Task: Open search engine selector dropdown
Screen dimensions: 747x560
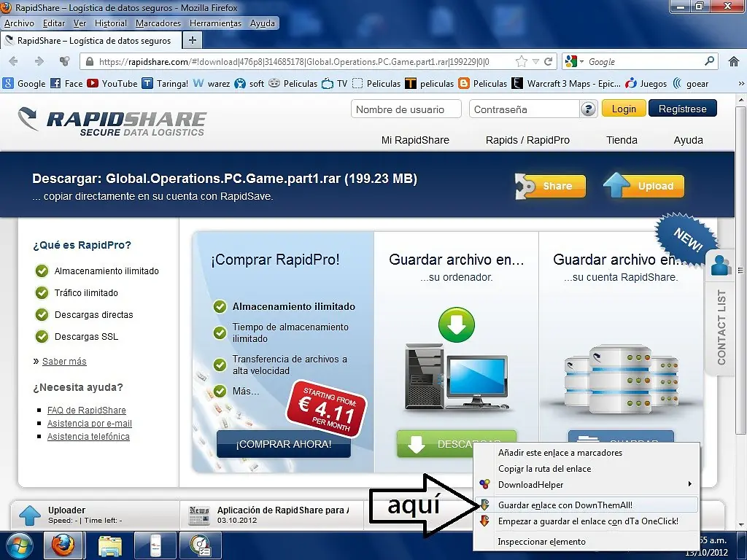Action: tap(573, 61)
